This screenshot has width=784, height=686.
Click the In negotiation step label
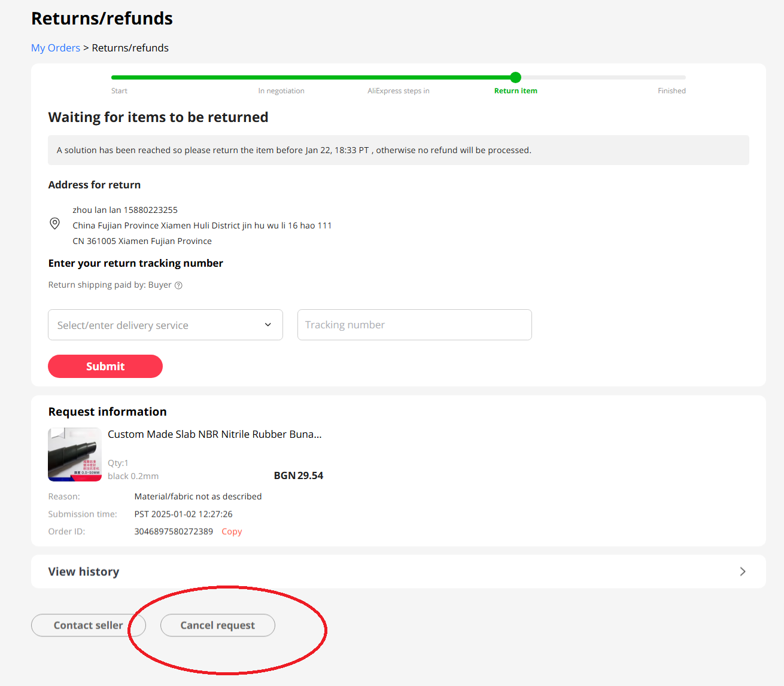click(281, 91)
